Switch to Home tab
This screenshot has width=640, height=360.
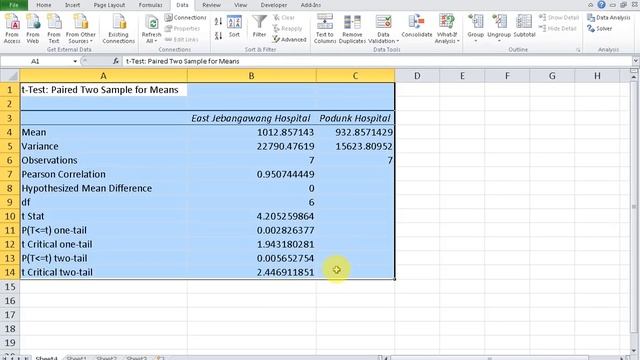coord(44,5)
